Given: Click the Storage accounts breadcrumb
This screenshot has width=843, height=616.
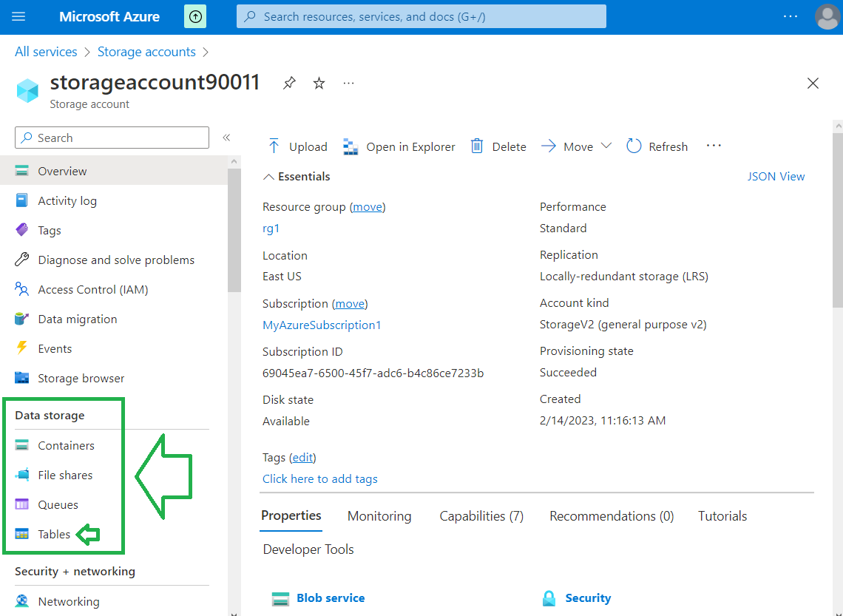Looking at the screenshot, I should (x=146, y=52).
